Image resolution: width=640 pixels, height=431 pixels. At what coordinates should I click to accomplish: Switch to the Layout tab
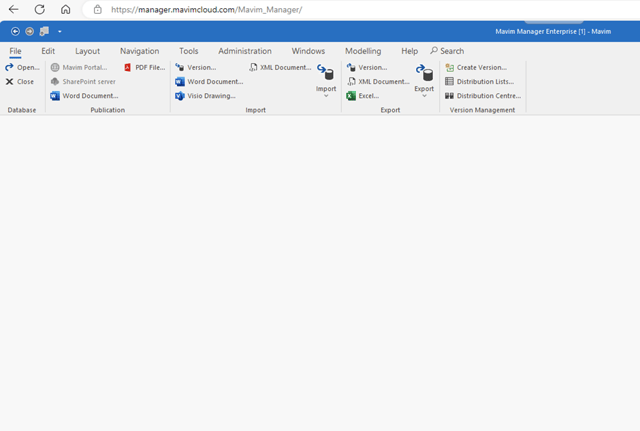click(x=87, y=51)
